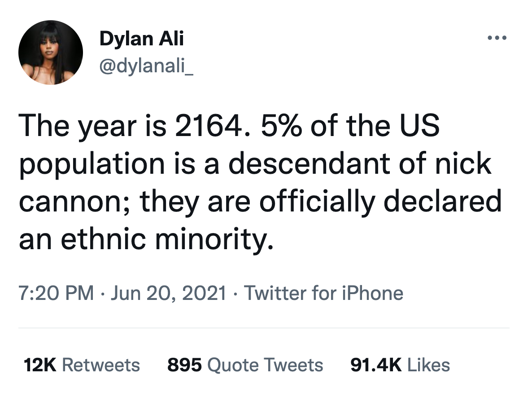This screenshot has height=396, width=532.
Task: Click the word "population" in the tweet
Action: pos(92,165)
